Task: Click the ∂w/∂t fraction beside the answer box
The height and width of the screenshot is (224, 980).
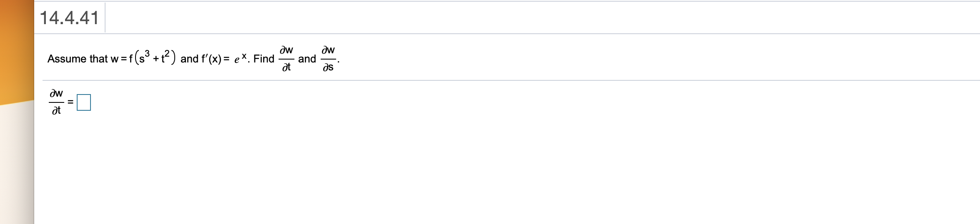Action: pyautogui.click(x=56, y=102)
